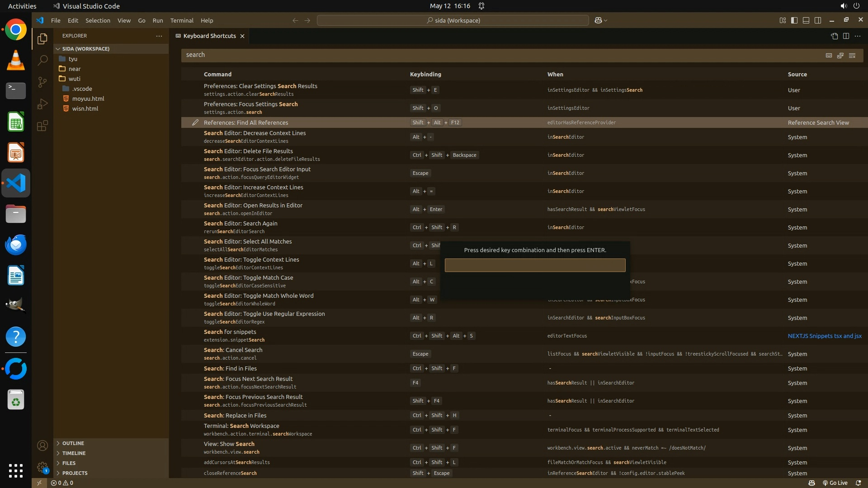Screen dimensions: 868x488
Task: Expand the TIMELINE section
Action: tap(74, 453)
